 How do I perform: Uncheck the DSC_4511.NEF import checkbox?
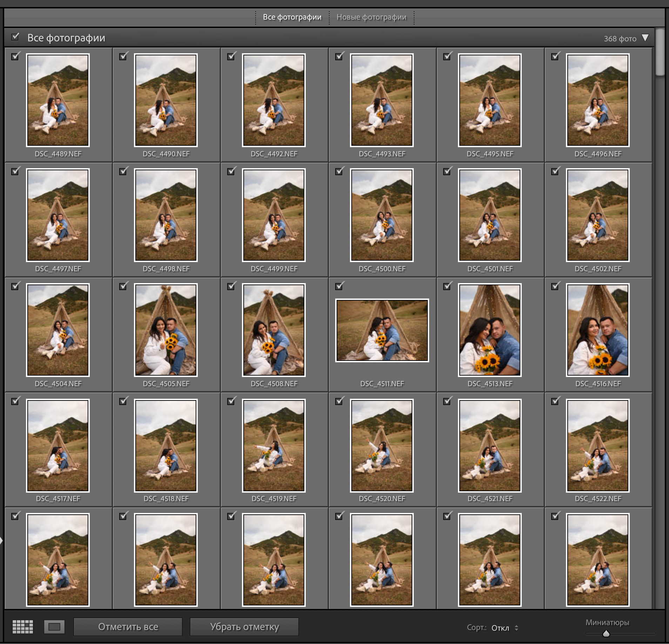click(339, 286)
